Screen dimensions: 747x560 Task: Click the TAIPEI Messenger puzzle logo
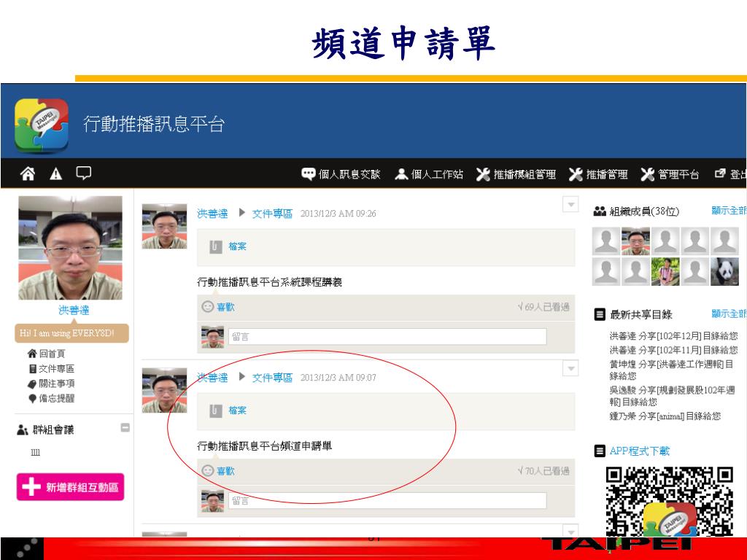click(42, 125)
